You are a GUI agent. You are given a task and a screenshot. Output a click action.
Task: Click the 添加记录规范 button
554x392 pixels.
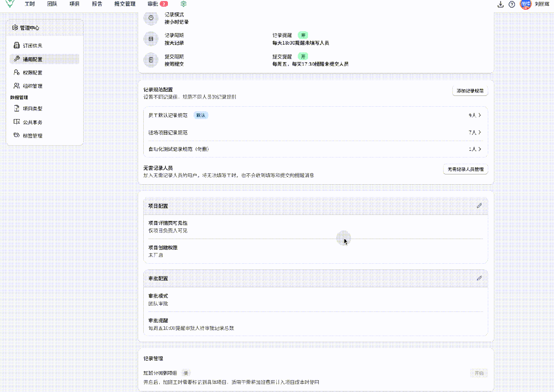470,91
